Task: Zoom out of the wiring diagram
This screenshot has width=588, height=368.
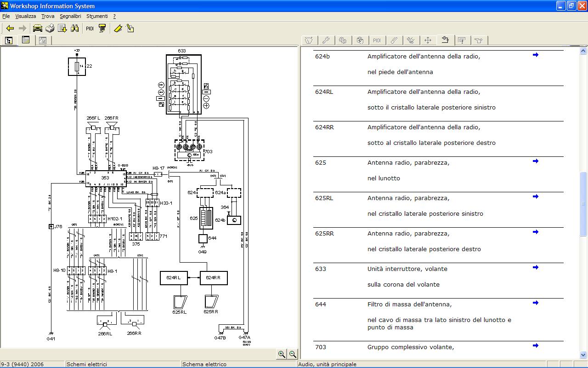Action: point(293,354)
